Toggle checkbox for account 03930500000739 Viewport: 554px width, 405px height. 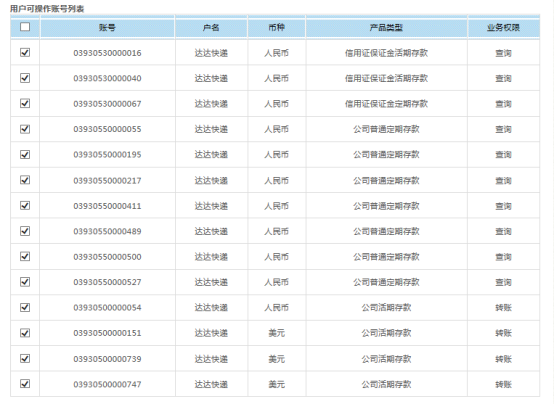coord(25,358)
